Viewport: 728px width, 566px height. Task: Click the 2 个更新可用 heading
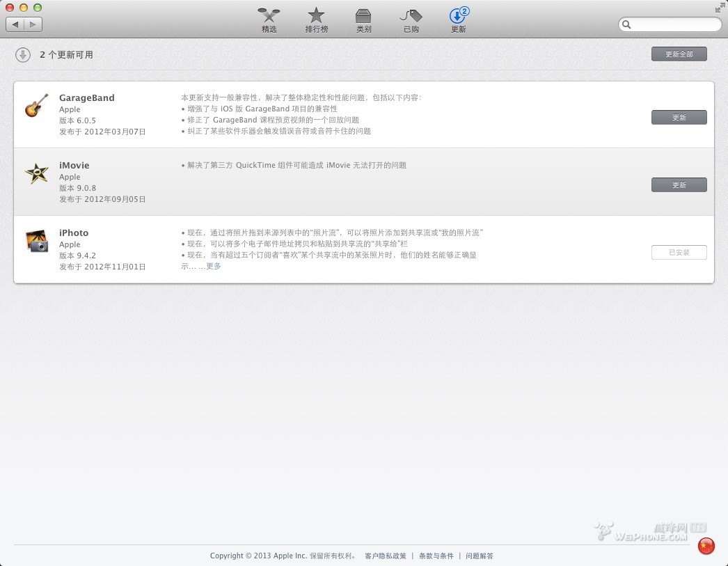pyautogui.click(x=66, y=55)
